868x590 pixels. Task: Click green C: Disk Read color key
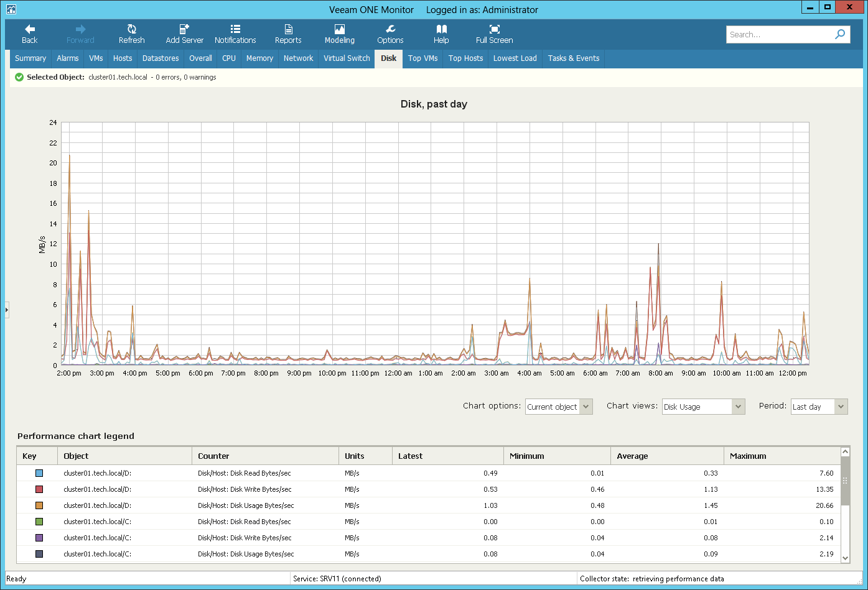pos(39,522)
